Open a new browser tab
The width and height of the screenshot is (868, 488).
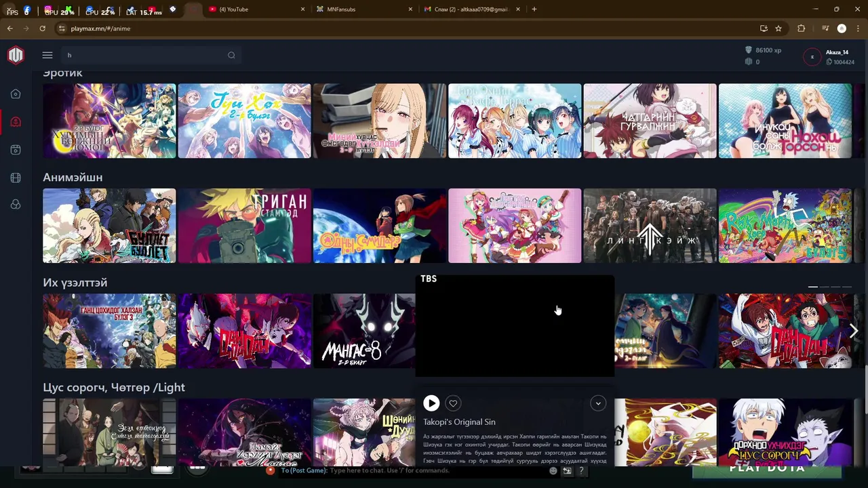pos(534,9)
